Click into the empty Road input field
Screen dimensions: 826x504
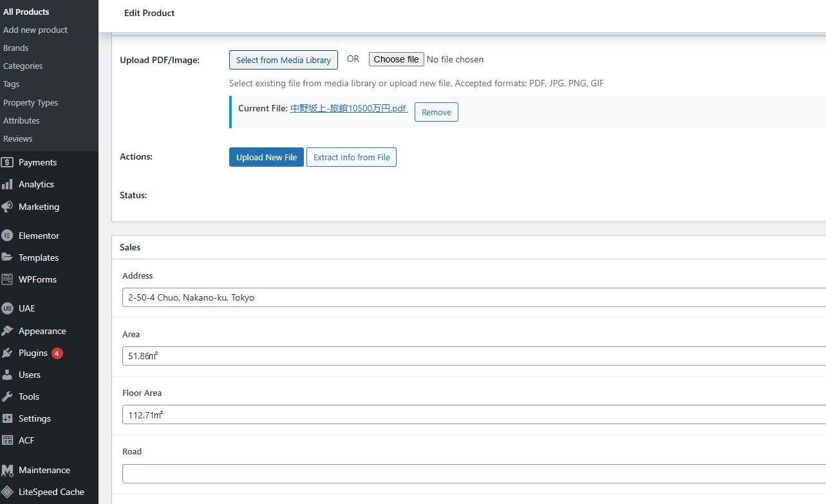coord(473,474)
